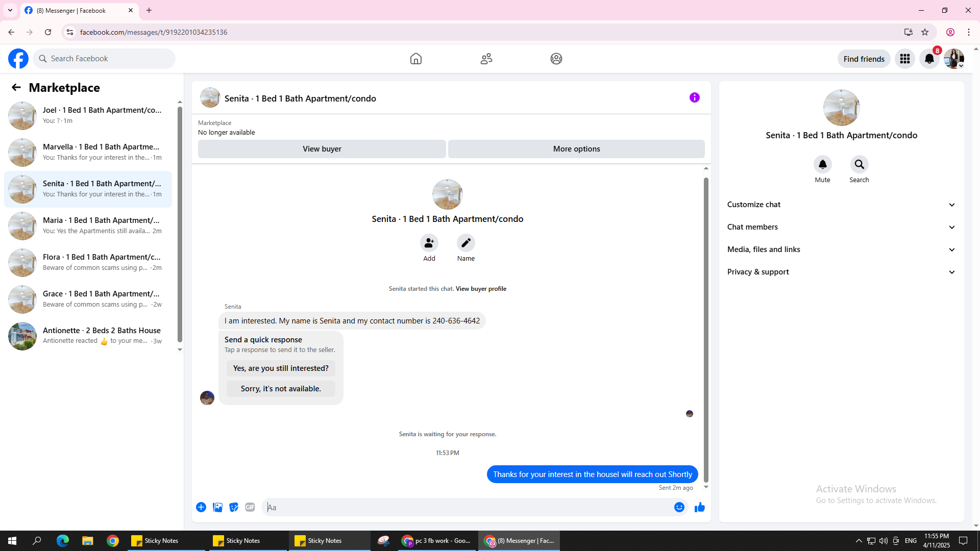Open Windows taskbar search
The height and width of the screenshot is (551, 980).
pyautogui.click(x=37, y=541)
